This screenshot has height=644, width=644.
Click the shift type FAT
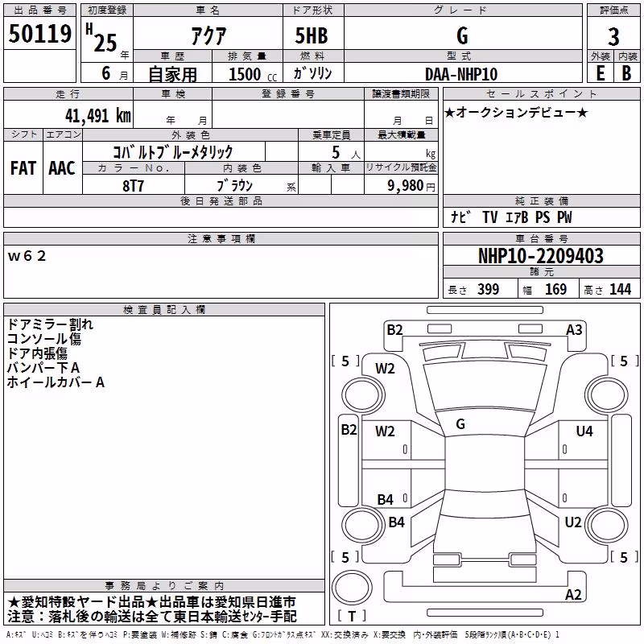pos(23,168)
